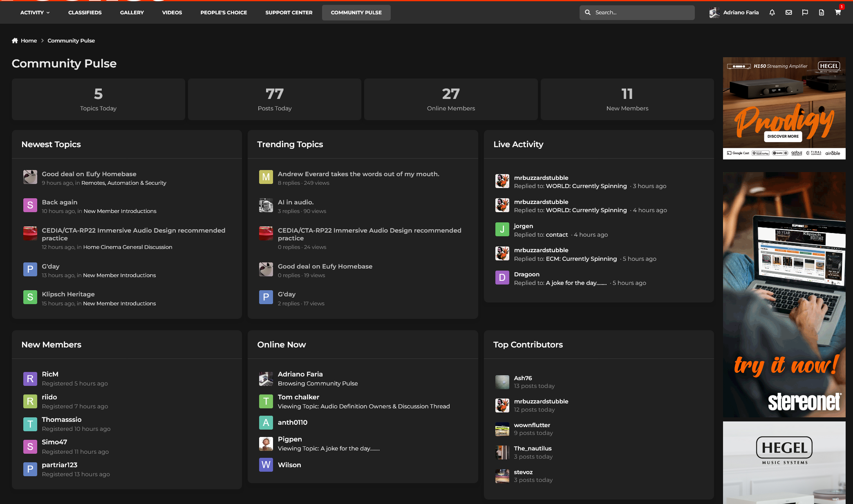Click the reports flag icon
Screen dimensions: 853x504
point(805,13)
